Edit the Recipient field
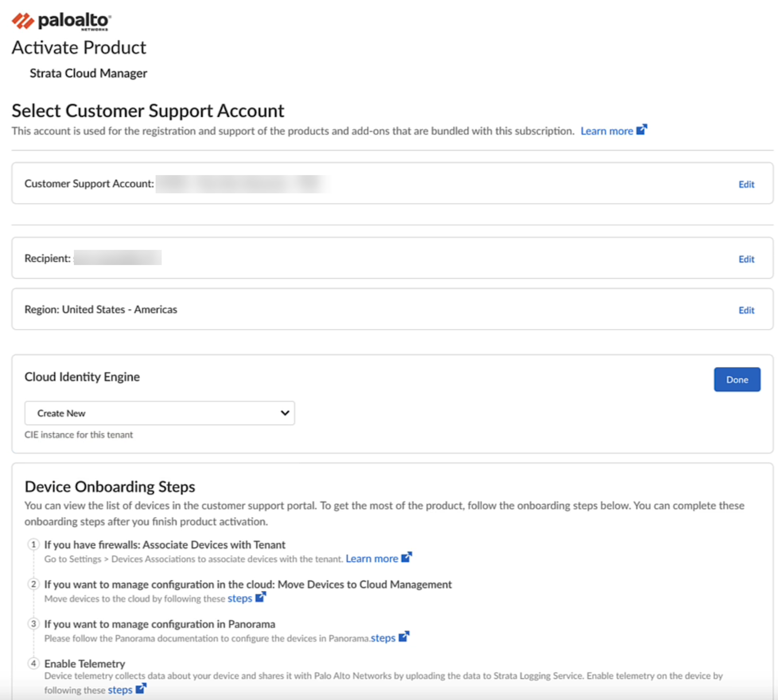The image size is (778, 700). (x=746, y=259)
